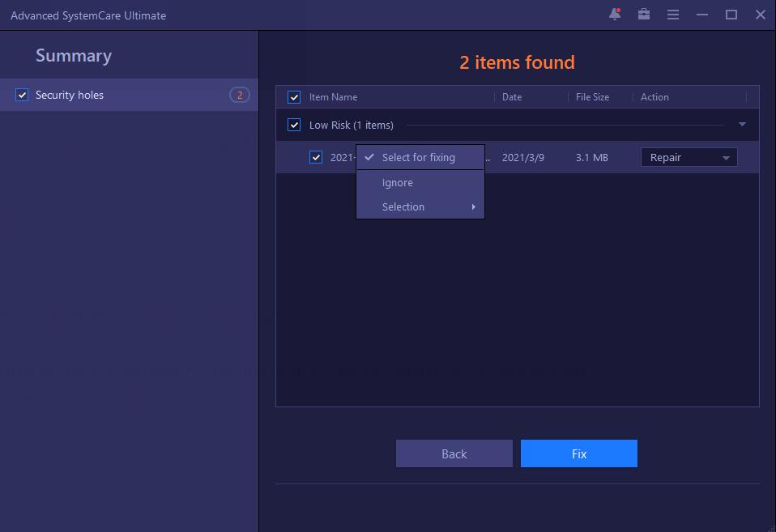Sort by the Item Name column header

coord(333,97)
